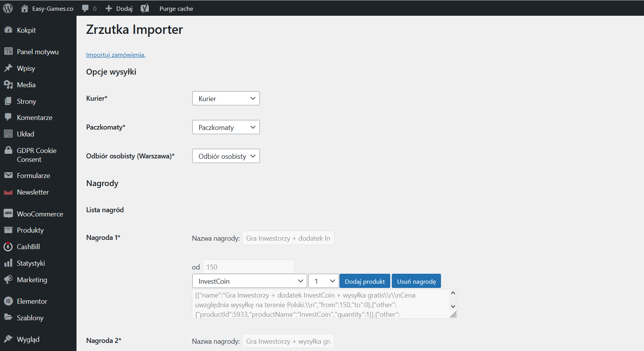Open the Odbiór osobisty dropdown

coord(226,156)
